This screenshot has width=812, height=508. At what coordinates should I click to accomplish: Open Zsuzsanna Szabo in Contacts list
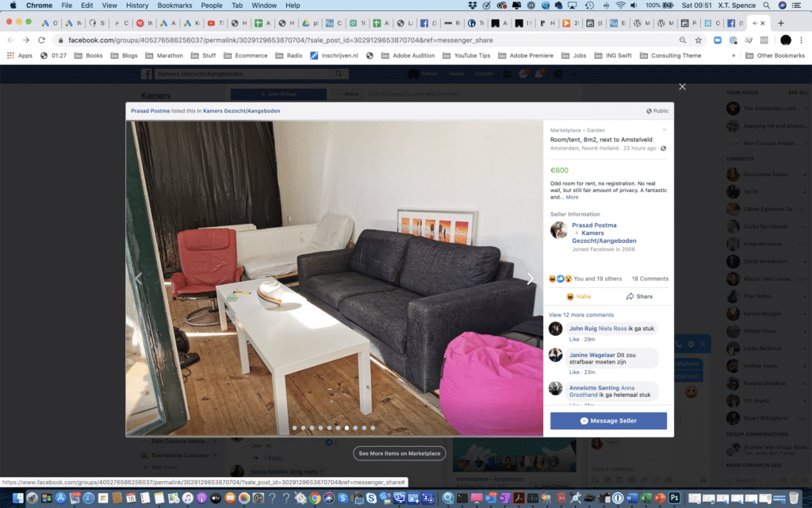pyautogui.click(x=765, y=175)
